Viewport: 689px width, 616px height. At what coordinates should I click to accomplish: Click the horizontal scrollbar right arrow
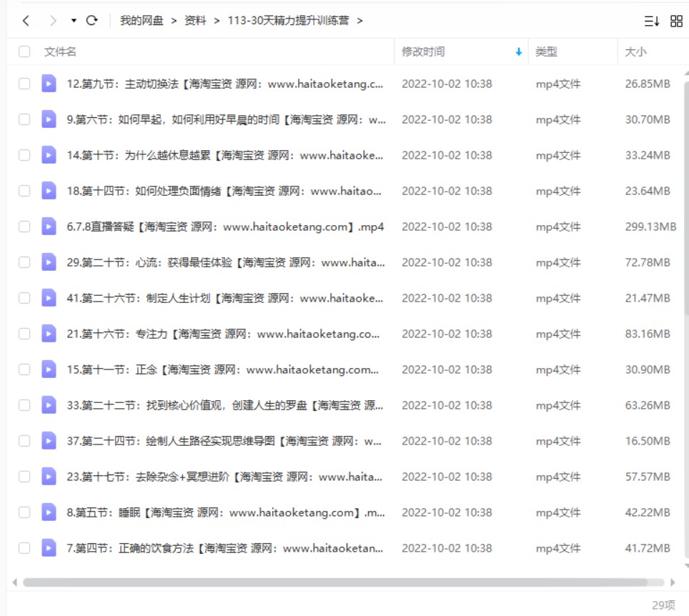point(673,582)
